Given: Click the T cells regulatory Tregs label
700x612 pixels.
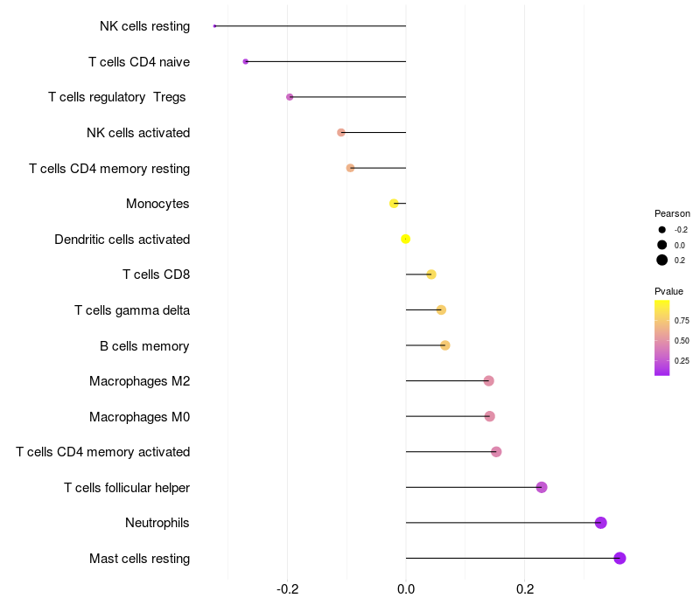Looking at the screenshot, I should pyautogui.click(x=116, y=97).
